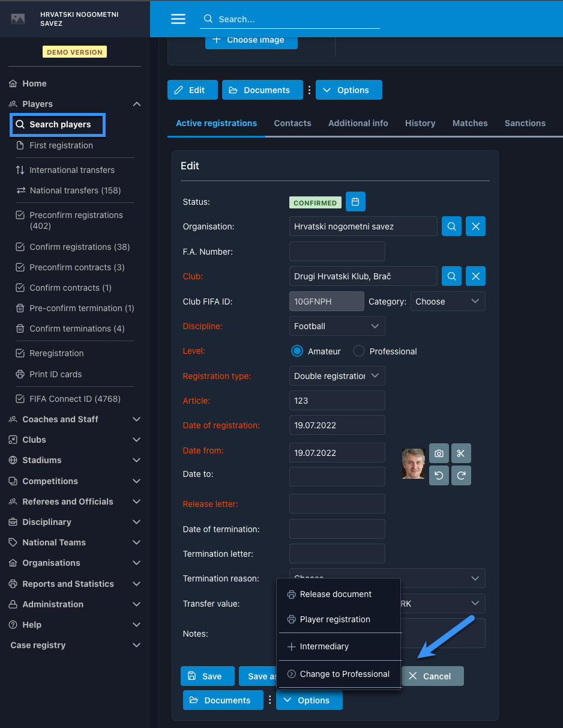Switch to the Contacts tab
563x728 pixels.
[x=292, y=123]
